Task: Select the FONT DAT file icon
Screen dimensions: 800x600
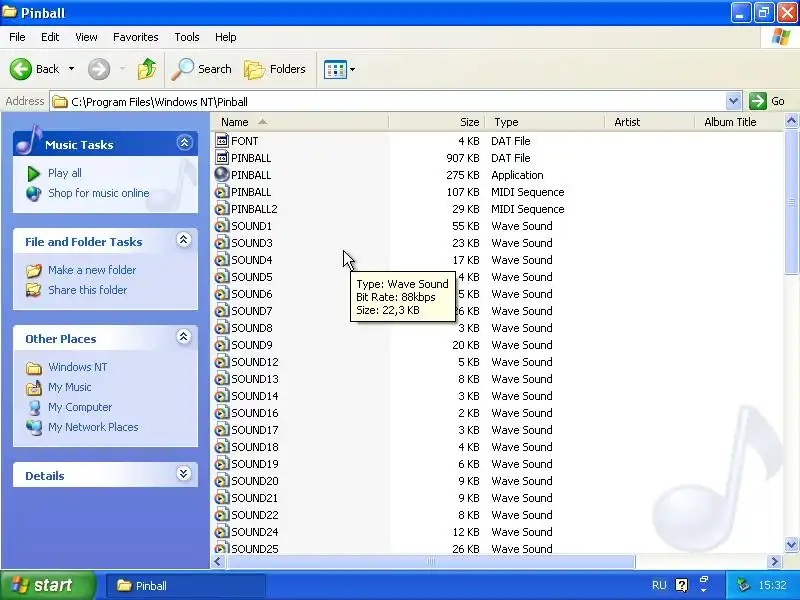Action: pyautogui.click(x=221, y=140)
